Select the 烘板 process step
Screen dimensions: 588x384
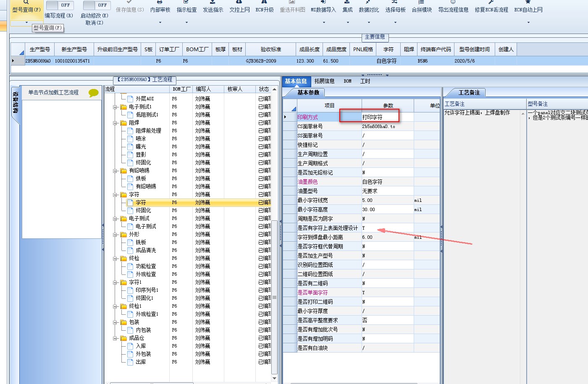click(x=141, y=178)
